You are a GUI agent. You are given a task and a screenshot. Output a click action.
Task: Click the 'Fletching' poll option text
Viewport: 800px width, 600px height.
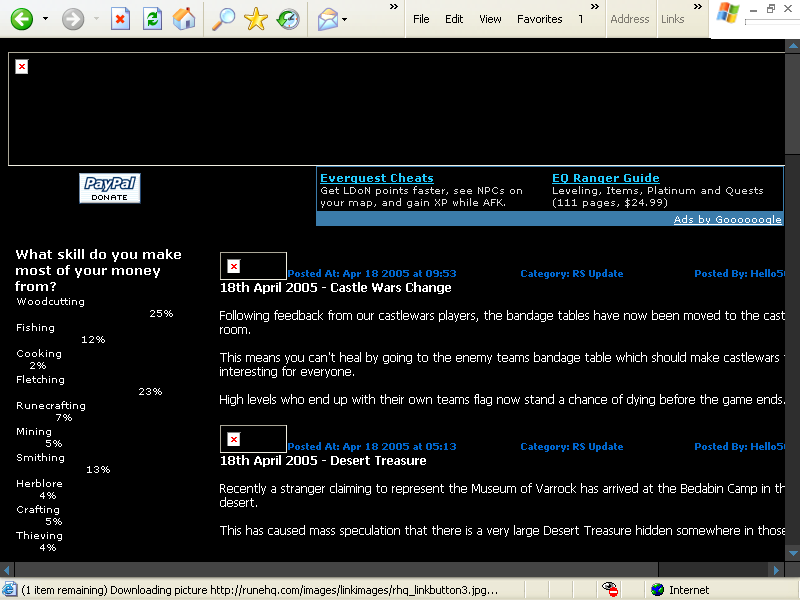click(40, 380)
